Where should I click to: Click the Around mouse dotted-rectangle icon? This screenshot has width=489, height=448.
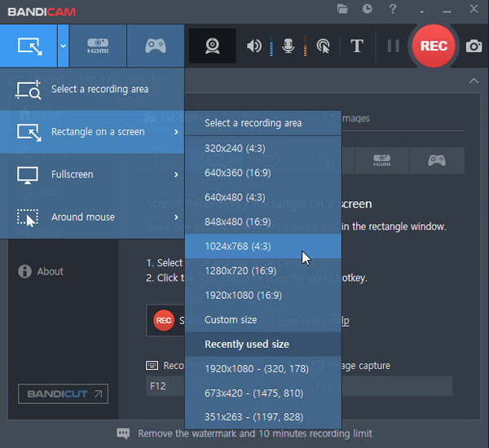click(x=28, y=217)
